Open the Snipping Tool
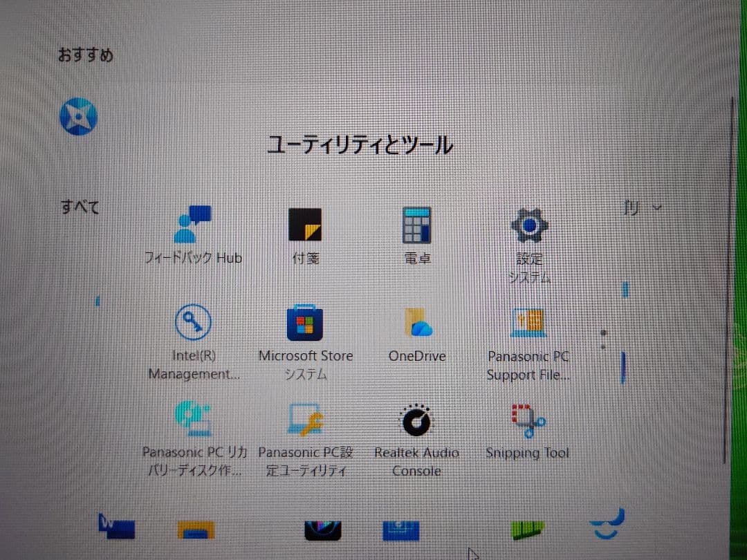 click(528, 420)
